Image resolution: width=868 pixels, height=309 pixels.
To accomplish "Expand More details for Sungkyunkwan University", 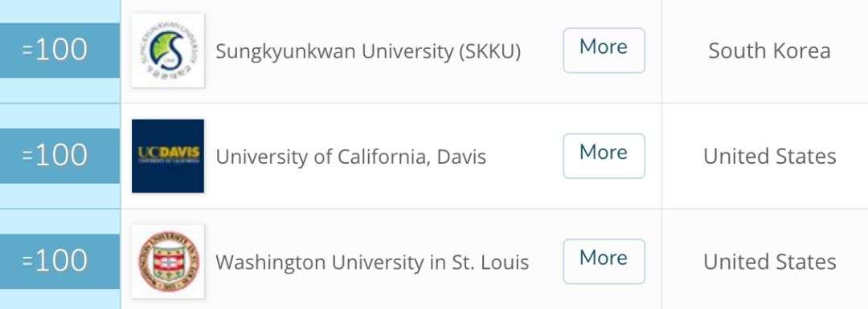I will pyautogui.click(x=604, y=51).
